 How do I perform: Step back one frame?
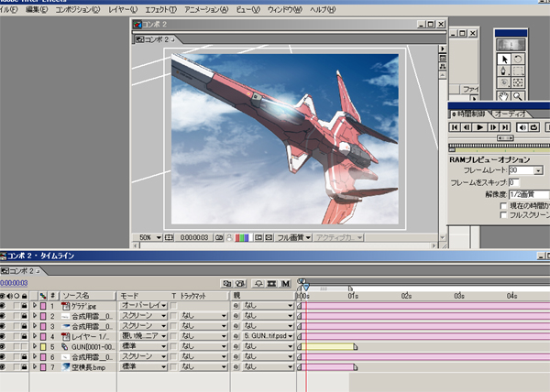(467, 127)
